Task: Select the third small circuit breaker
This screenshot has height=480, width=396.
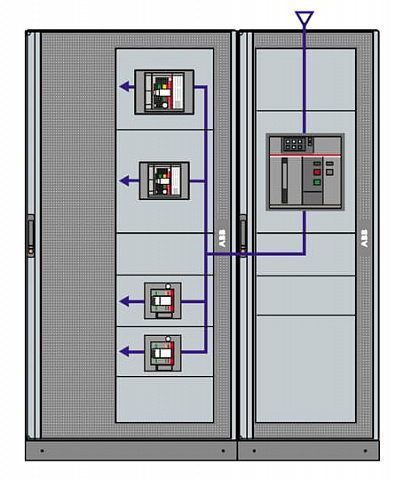Action: click(x=163, y=301)
